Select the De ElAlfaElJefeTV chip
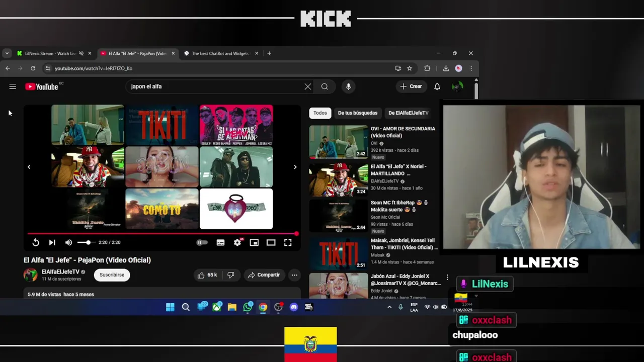644x362 pixels. pyautogui.click(x=408, y=113)
